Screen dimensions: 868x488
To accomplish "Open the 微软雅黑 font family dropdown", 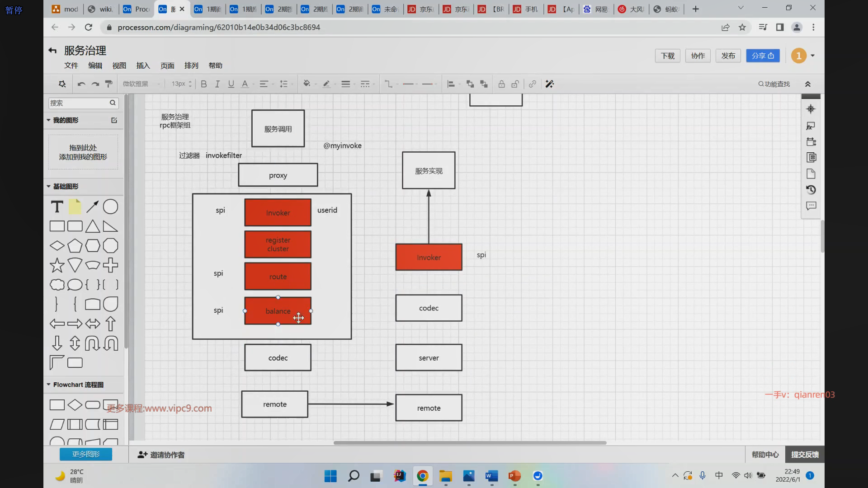I will point(141,84).
